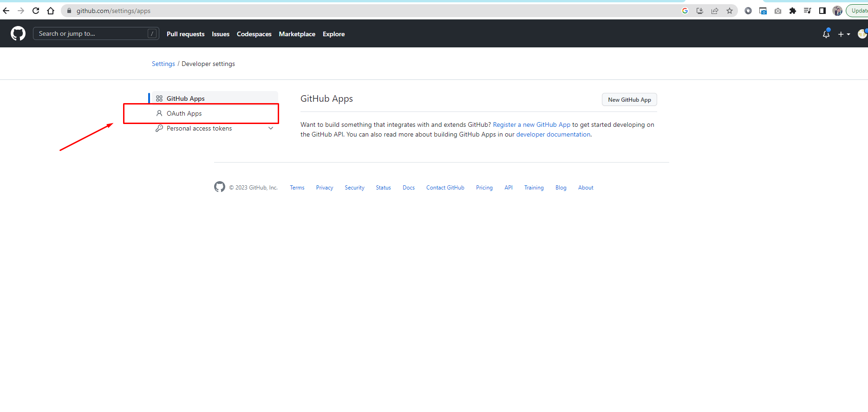
Task: Click the blue window extension icon
Action: click(x=763, y=11)
